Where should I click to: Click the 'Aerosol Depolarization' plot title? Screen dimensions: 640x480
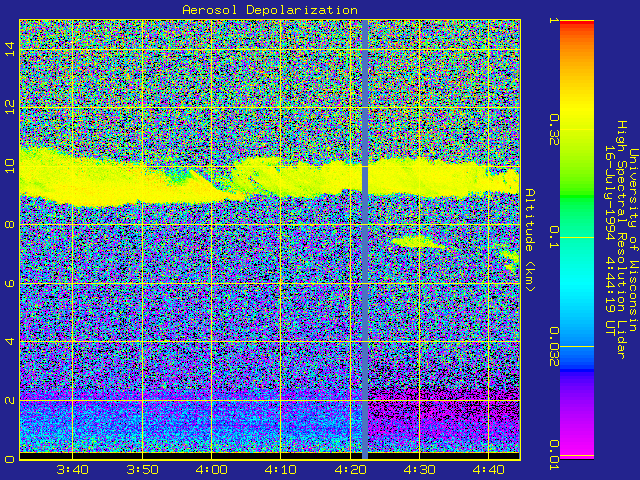[x=270, y=9]
